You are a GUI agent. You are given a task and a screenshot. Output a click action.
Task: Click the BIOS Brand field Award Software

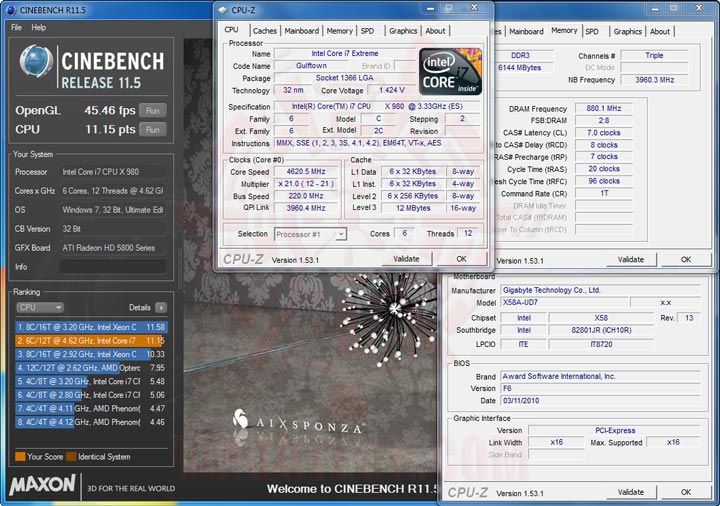(x=601, y=377)
